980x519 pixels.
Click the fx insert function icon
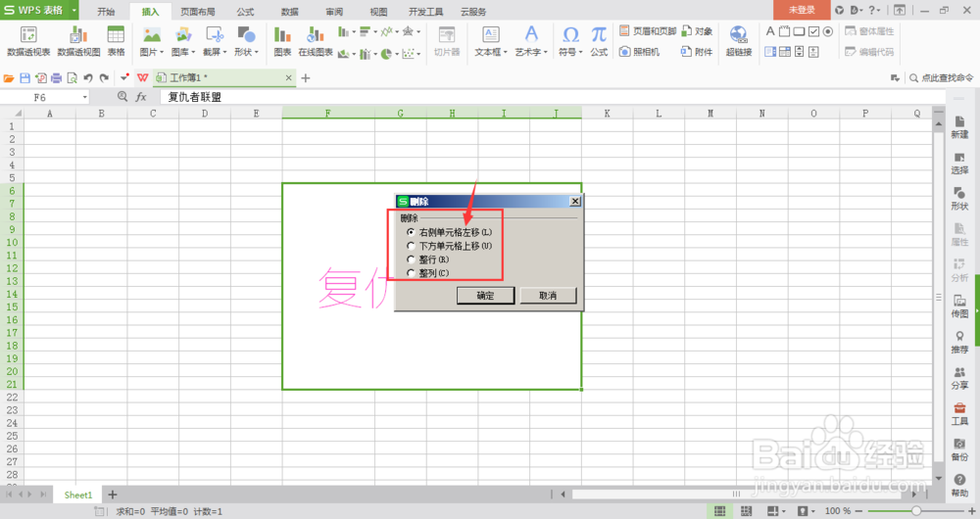[141, 97]
